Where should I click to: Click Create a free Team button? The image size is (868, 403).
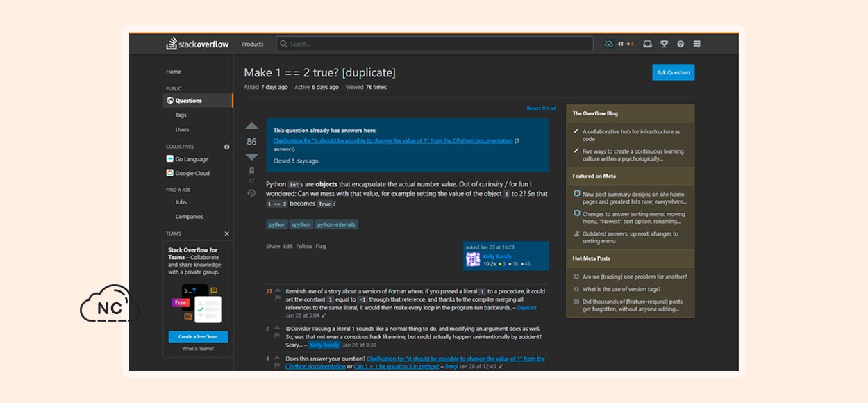[x=198, y=336]
